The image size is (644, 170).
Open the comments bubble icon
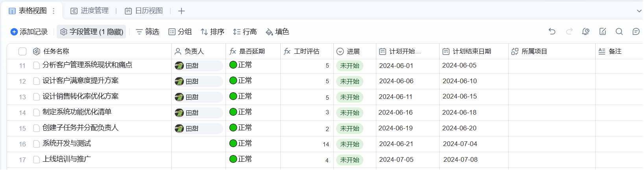click(x=636, y=31)
